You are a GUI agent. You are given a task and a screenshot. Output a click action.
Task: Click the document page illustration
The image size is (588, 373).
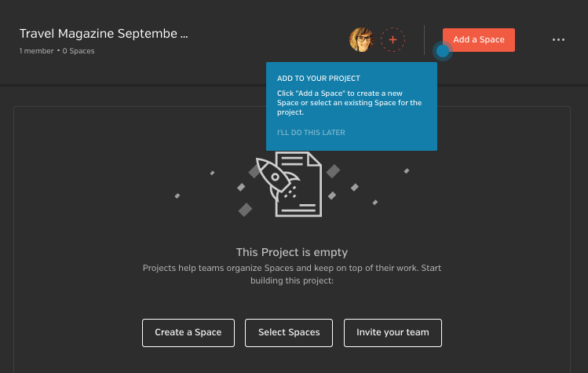(x=299, y=184)
